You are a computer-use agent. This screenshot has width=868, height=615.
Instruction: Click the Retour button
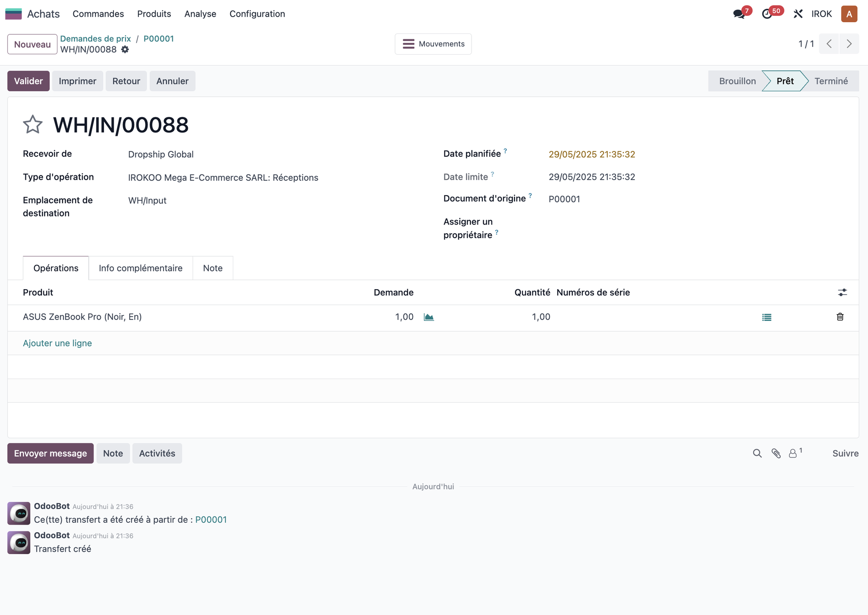[x=126, y=81]
